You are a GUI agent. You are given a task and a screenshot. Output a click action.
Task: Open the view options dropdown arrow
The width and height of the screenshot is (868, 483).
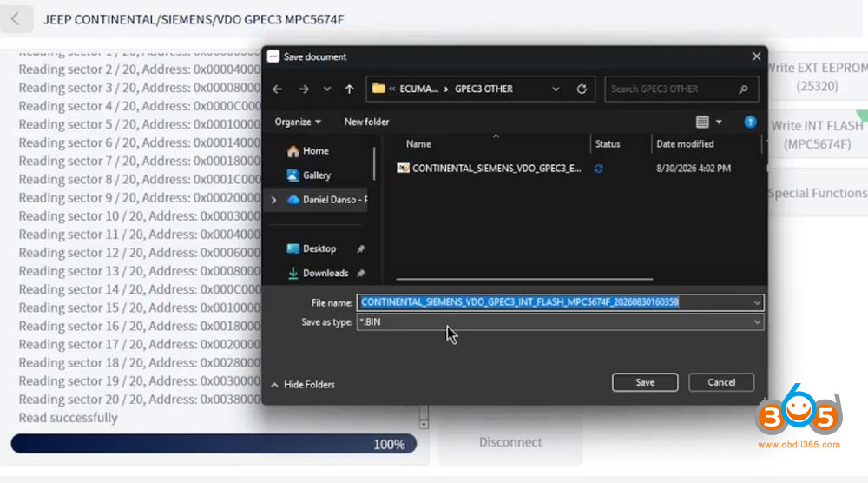click(719, 122)
